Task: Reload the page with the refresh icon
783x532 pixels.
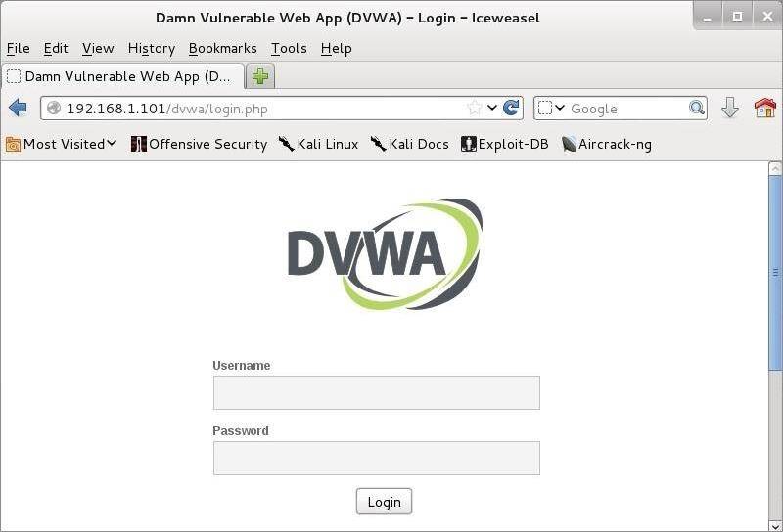Action: click(511, 108)
